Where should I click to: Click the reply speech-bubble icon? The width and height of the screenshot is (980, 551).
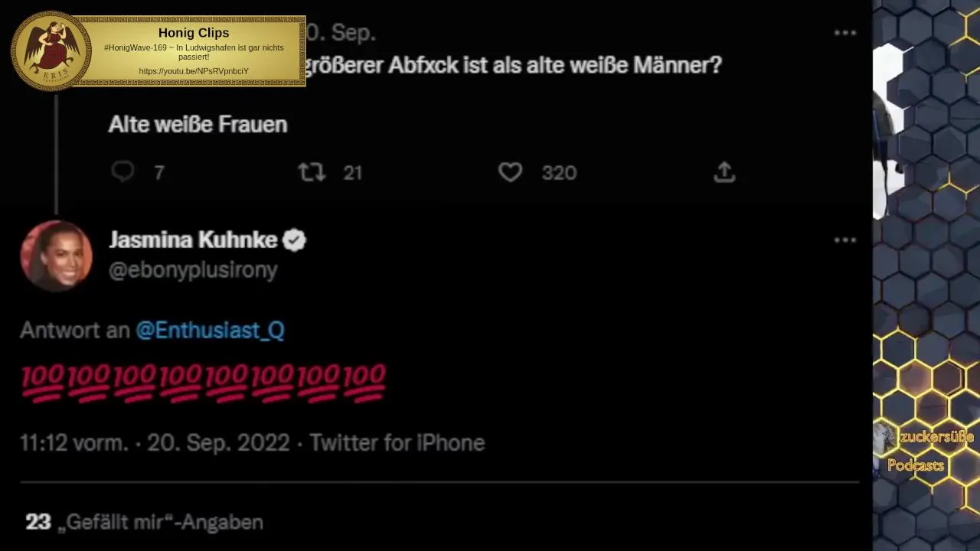pyautogui.click(x=122, y=172)
